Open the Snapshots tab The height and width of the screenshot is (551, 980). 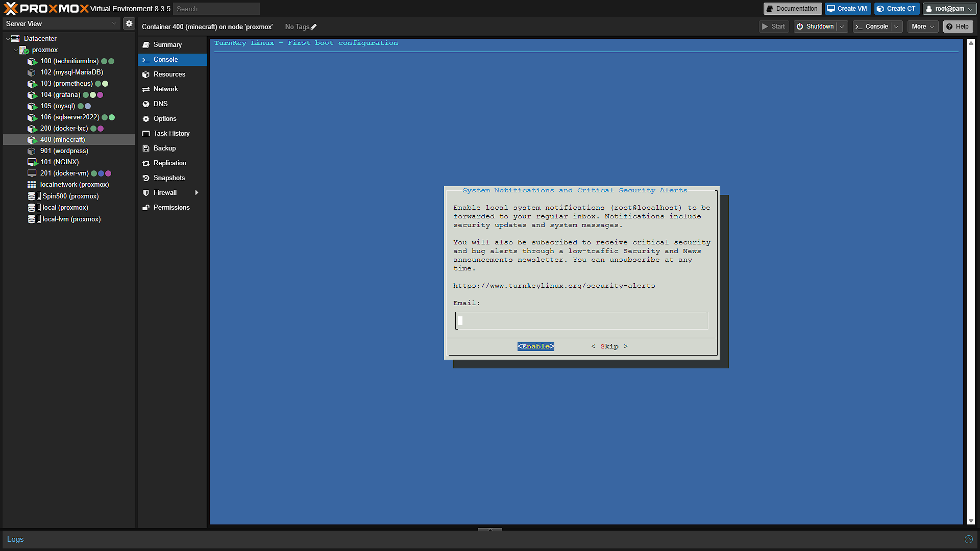[172, 178]
